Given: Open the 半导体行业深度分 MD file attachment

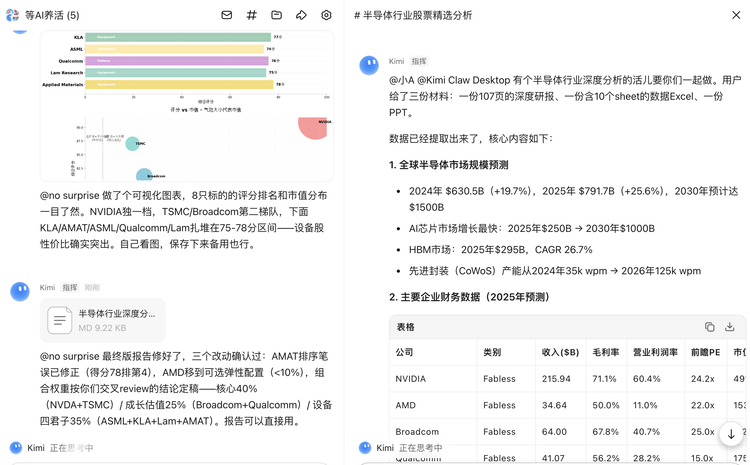Looking at the screenshot, I should point(103,320).
